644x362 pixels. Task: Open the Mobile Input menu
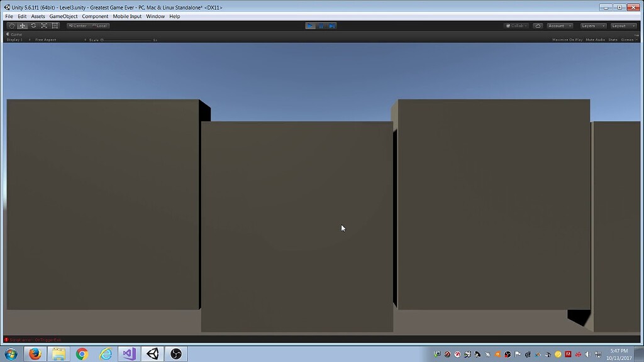pos(127,16)
